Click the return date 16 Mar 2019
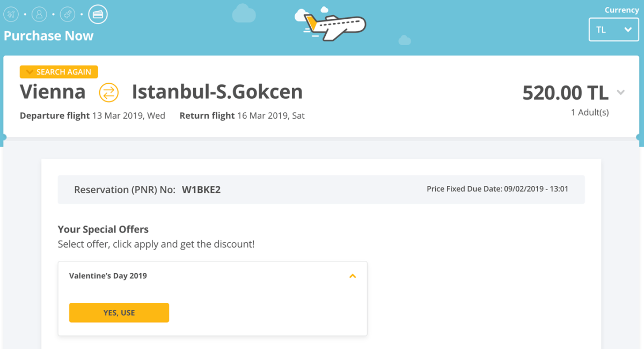 [x=271, y=115]
